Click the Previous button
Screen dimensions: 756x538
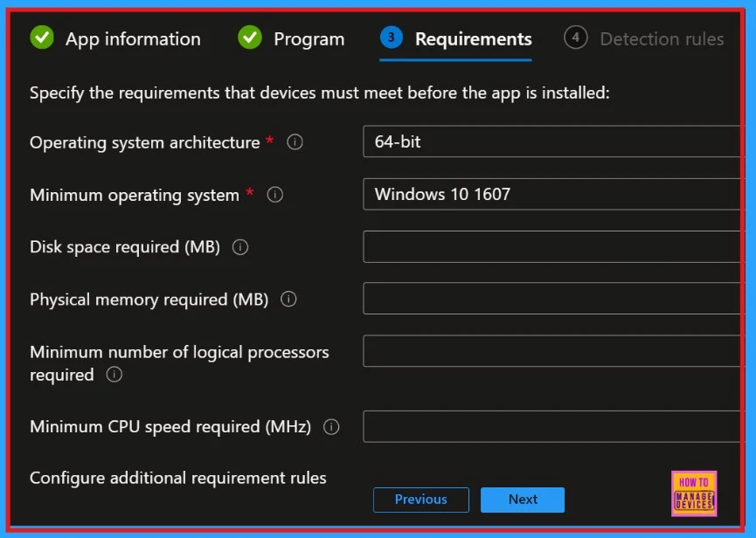pyautogui.click(x=421, y=500)
